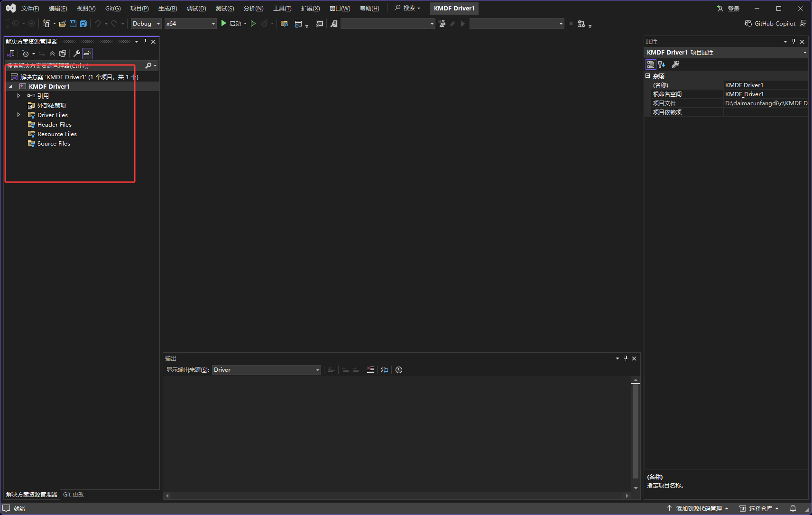
Task: Open the Help menu
Action: (x=369, y=9)
